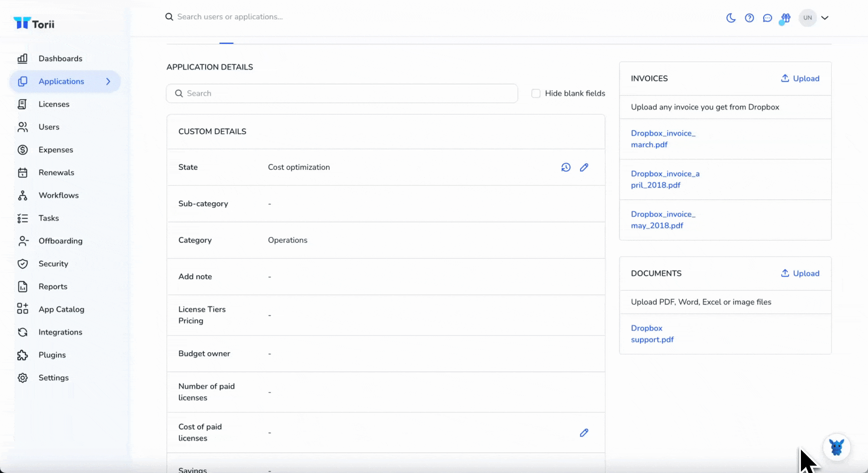
Task: Open Integrations in the sidebar
Action: 60,332
